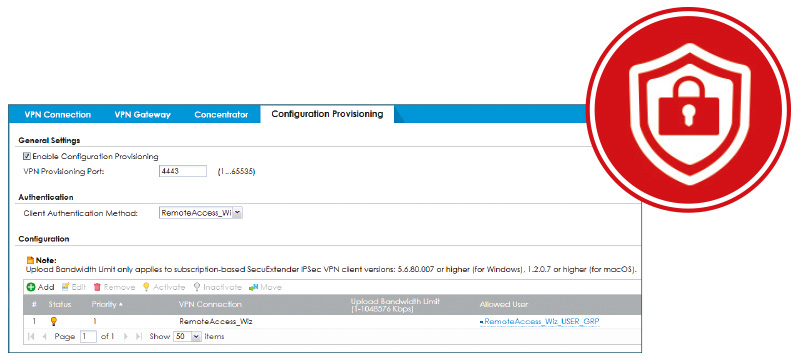Click the note icon beside Note
This screenshot has width=802, height=360.
click(x=30, y=260)
